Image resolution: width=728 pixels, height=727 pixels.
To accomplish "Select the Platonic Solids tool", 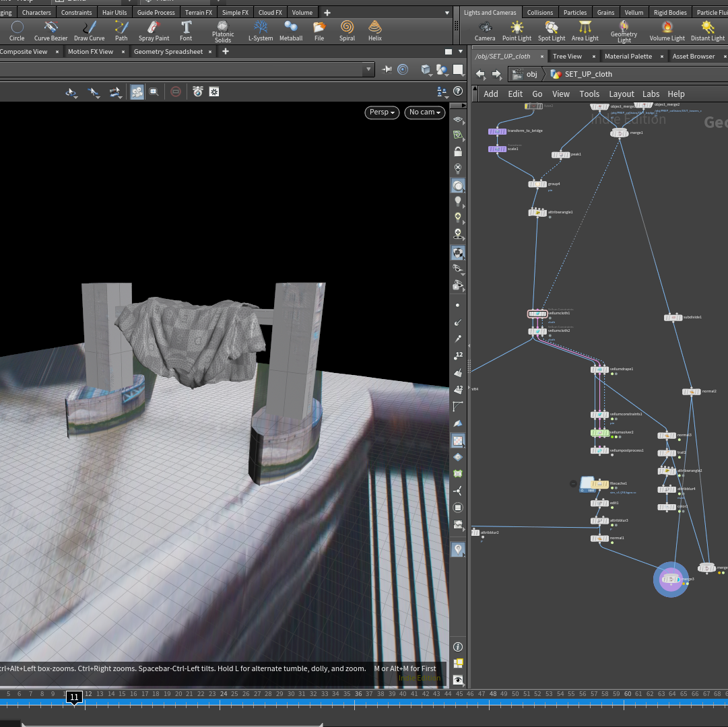I will click(223, 32).
